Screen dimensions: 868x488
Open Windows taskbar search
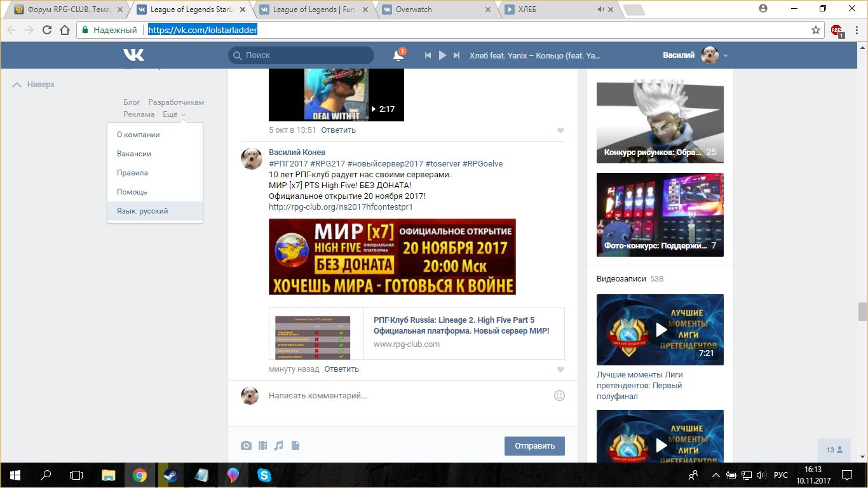(x=46, y=475)
